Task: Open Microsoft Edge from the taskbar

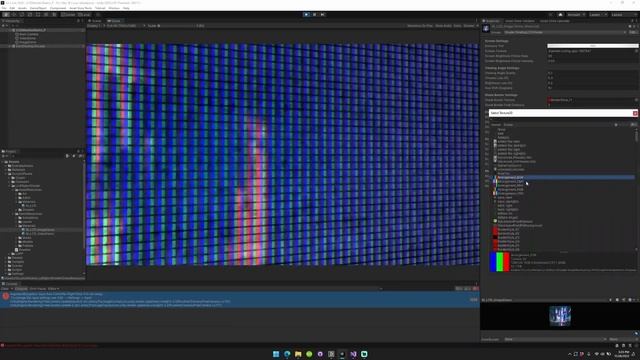Action: click(x=287, y=354)
